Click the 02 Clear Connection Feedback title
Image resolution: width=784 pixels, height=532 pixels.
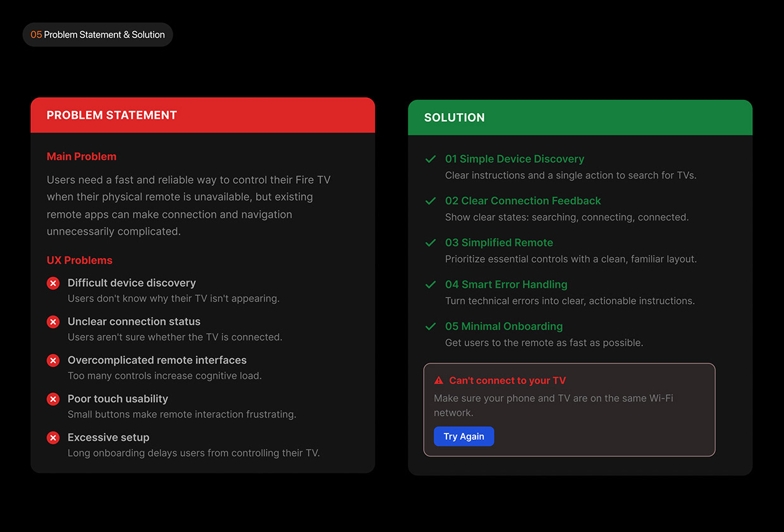(523, 201)
